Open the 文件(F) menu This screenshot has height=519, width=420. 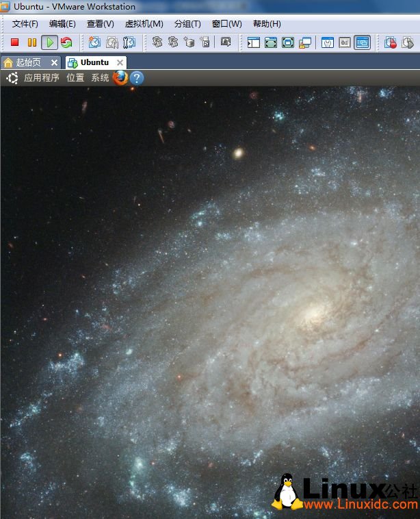click(x=25, y=24)
